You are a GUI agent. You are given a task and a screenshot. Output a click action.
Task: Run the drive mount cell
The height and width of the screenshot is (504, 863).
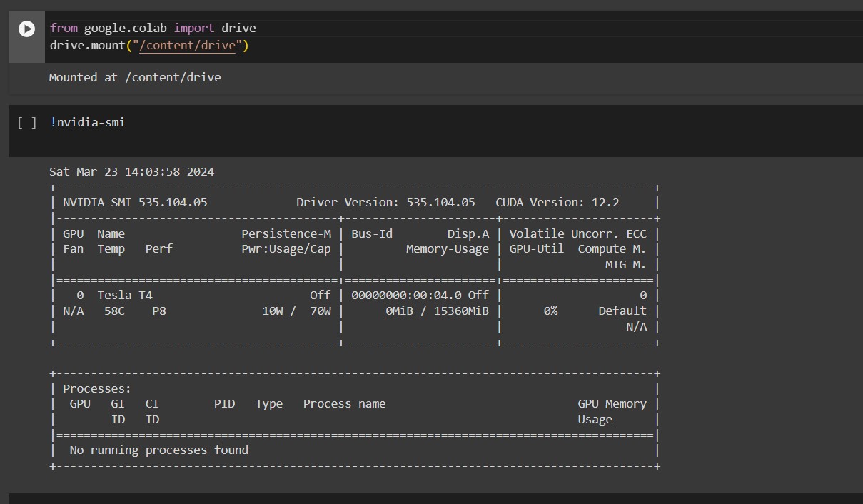click(x=26, y=29)
